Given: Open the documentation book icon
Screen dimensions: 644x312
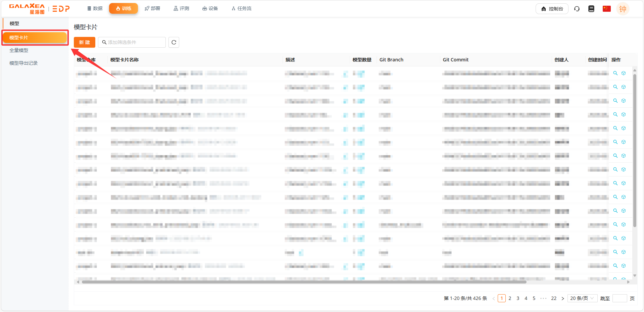Looking at the screenshot, I should [591, 9].
